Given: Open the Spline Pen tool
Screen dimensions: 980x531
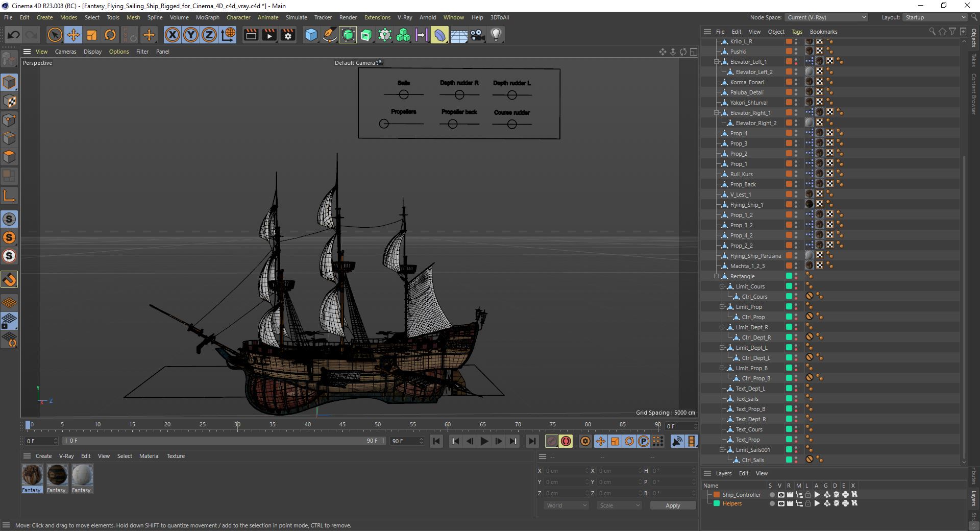Looking at the screenshot, I should point(330,35).
